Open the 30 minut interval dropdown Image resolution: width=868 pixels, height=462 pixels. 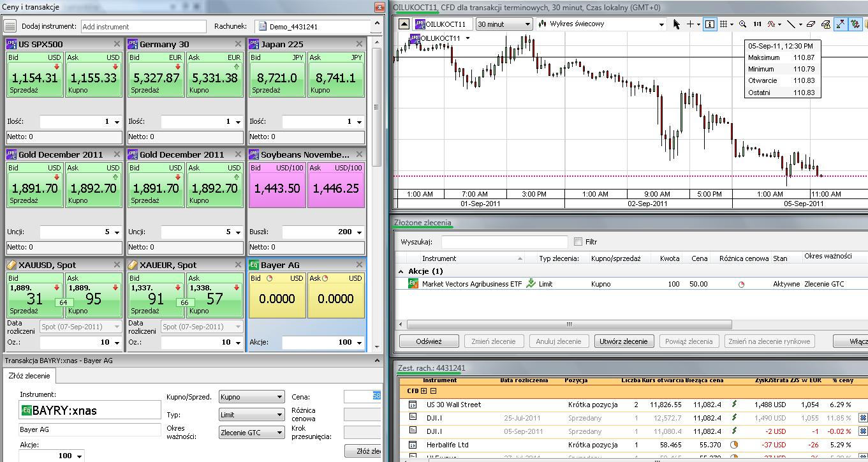[504, 24]
